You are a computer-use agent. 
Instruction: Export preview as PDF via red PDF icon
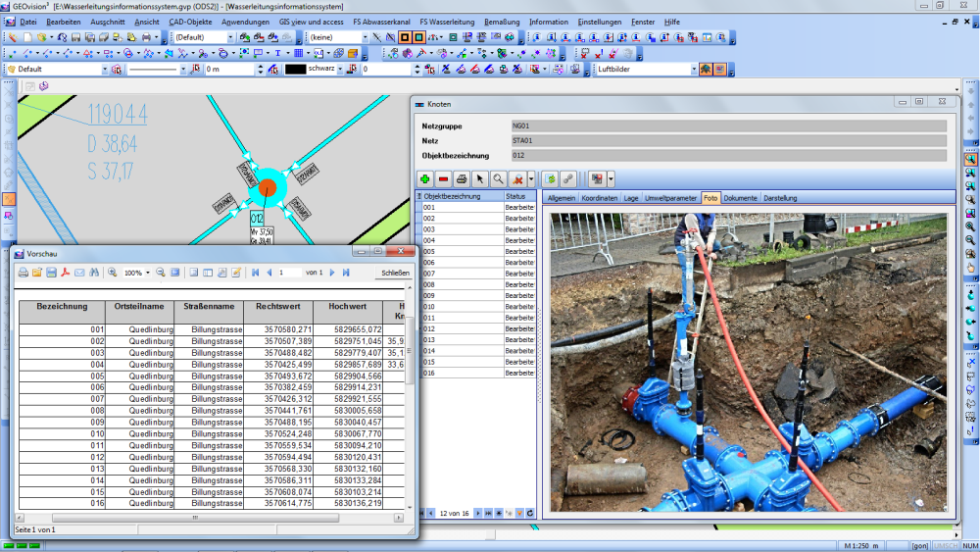click(x=66, y=273)
